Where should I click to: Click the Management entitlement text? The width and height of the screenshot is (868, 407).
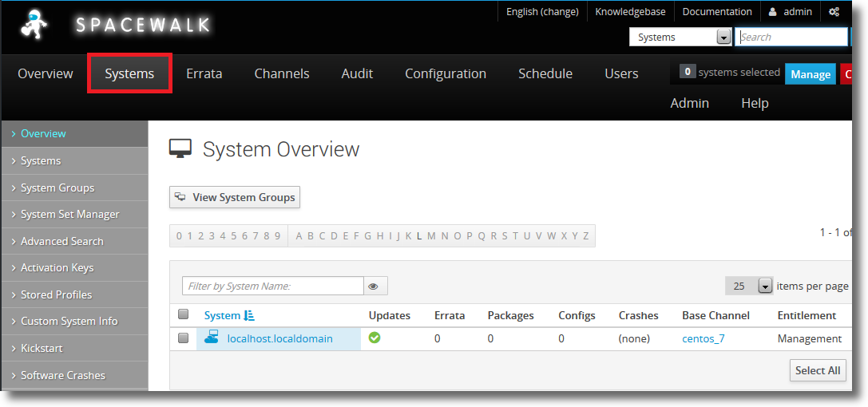810,338
